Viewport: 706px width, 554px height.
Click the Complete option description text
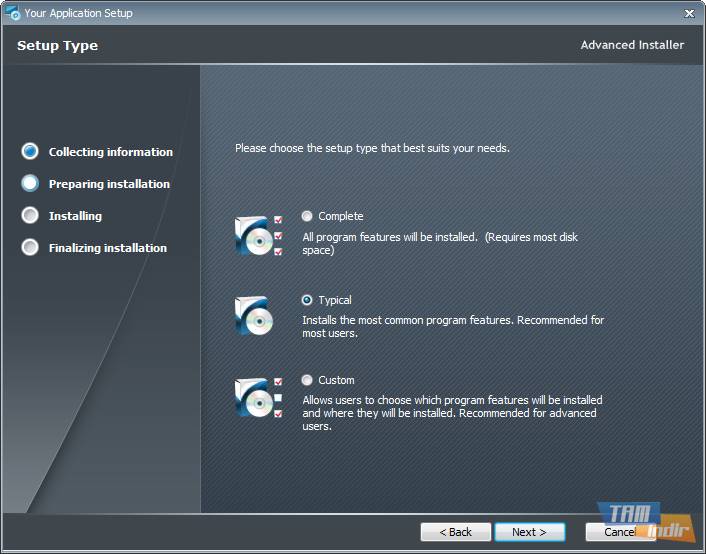[440, 243]
